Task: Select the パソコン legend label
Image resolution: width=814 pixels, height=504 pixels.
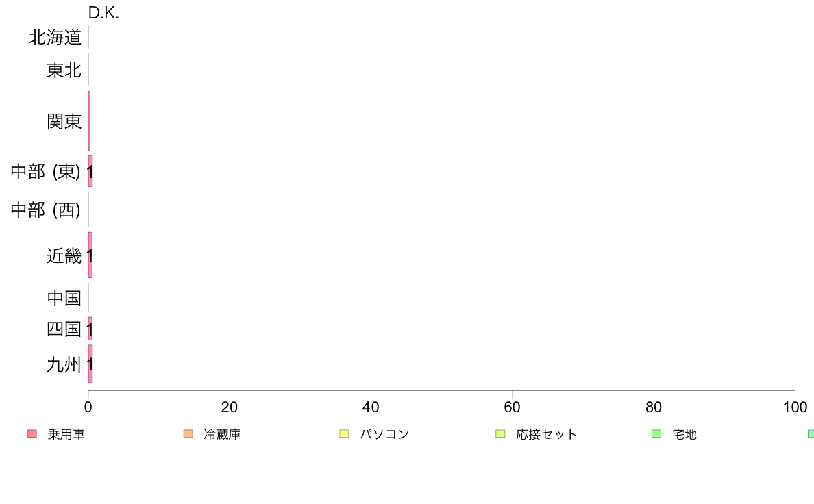Action: 384,434
